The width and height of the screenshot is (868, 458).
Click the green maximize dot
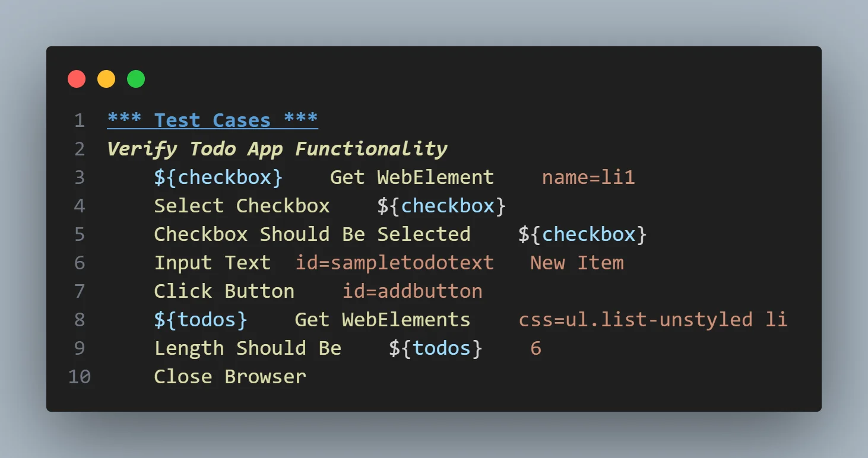[136, 79]
